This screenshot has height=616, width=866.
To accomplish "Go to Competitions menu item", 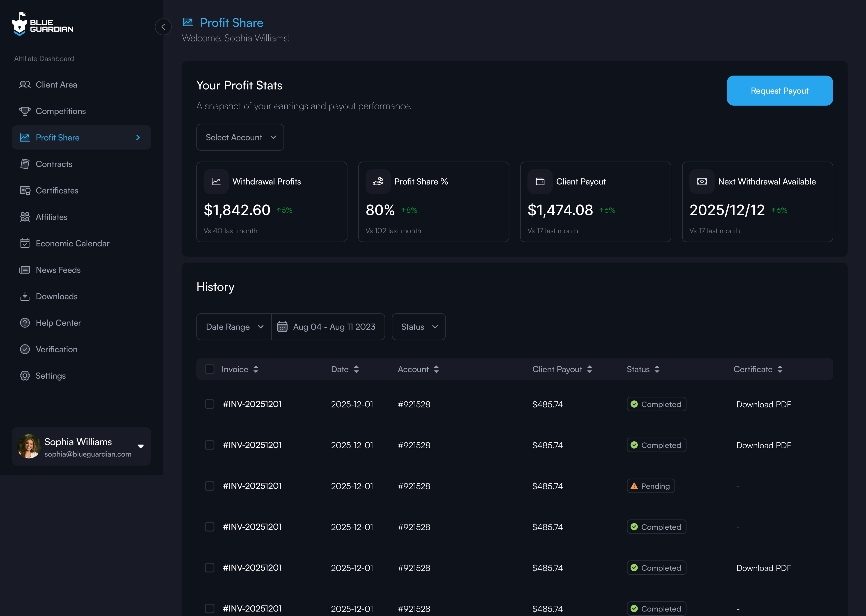I will coord(81,111).
